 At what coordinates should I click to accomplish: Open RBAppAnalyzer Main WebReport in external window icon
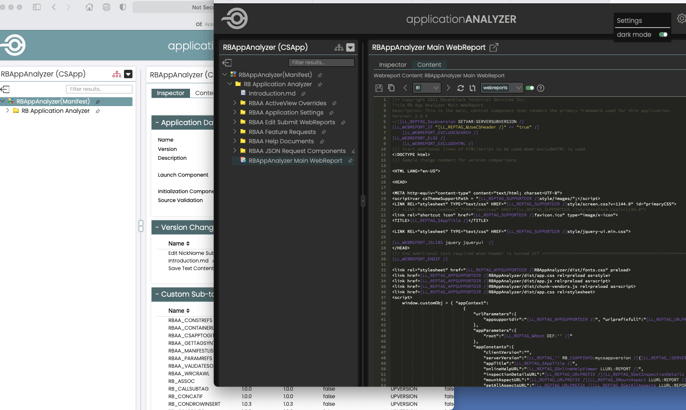coord(494,47)
